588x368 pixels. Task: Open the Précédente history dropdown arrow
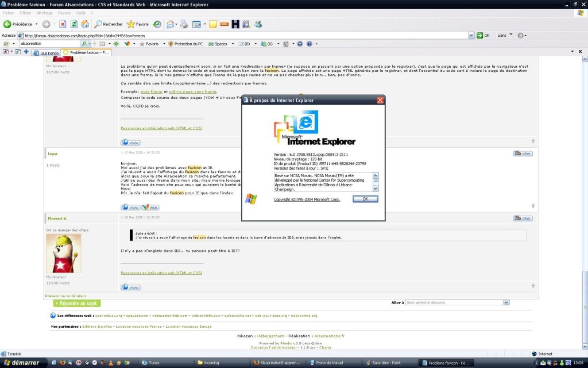click(x=36, y=24)
